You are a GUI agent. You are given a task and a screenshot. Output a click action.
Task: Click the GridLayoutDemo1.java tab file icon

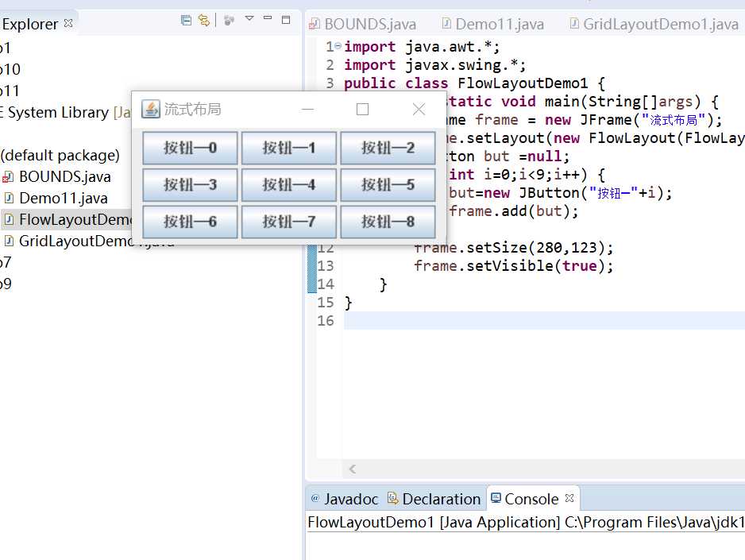pyautogui.click(x=574, y=23)
